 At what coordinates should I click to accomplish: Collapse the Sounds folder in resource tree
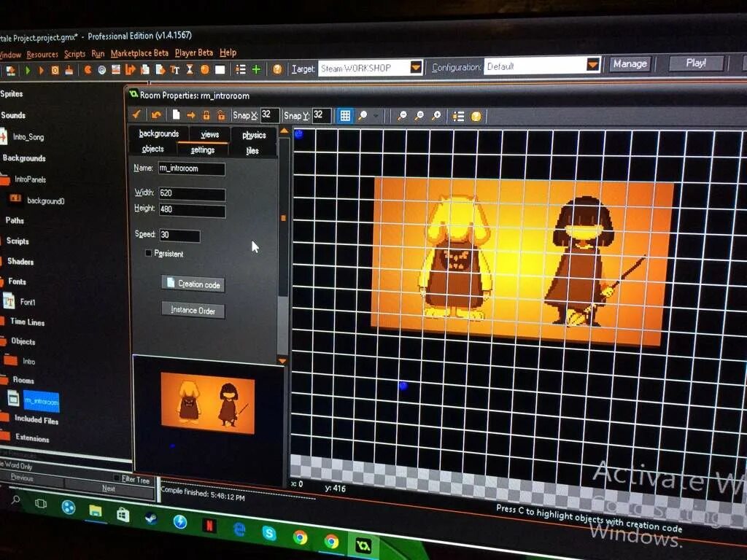(x=13, y=115)
